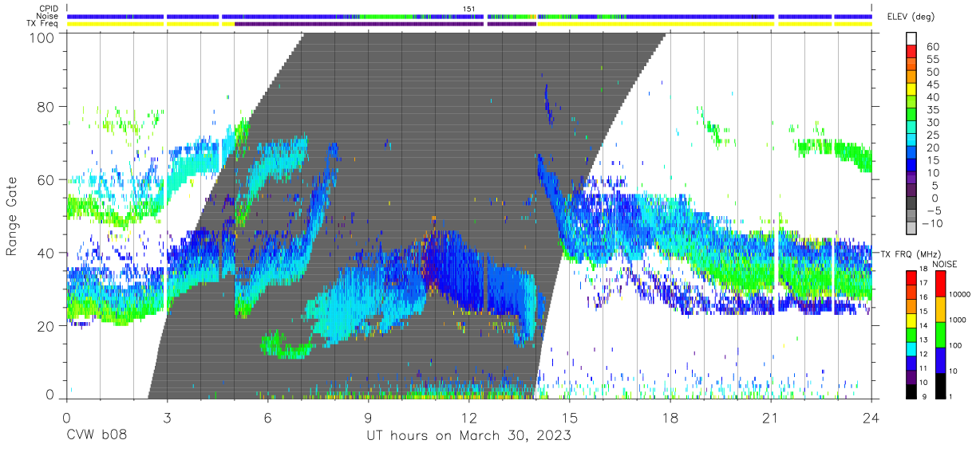The height and width of the screenshot is (452, 980).
Task: Click the '45' label on elevation colorbar
Action: [931, 85]
